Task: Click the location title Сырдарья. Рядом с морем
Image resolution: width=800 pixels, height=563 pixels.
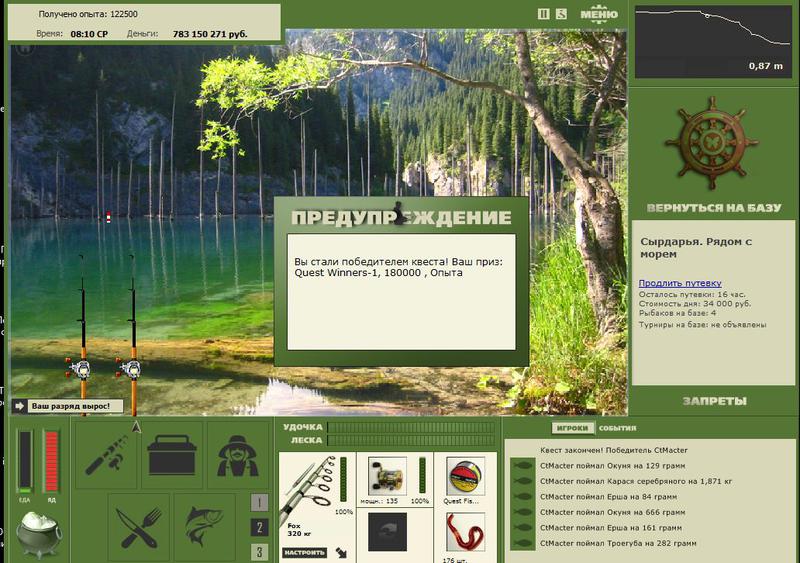Action: [x=696, y=248]
